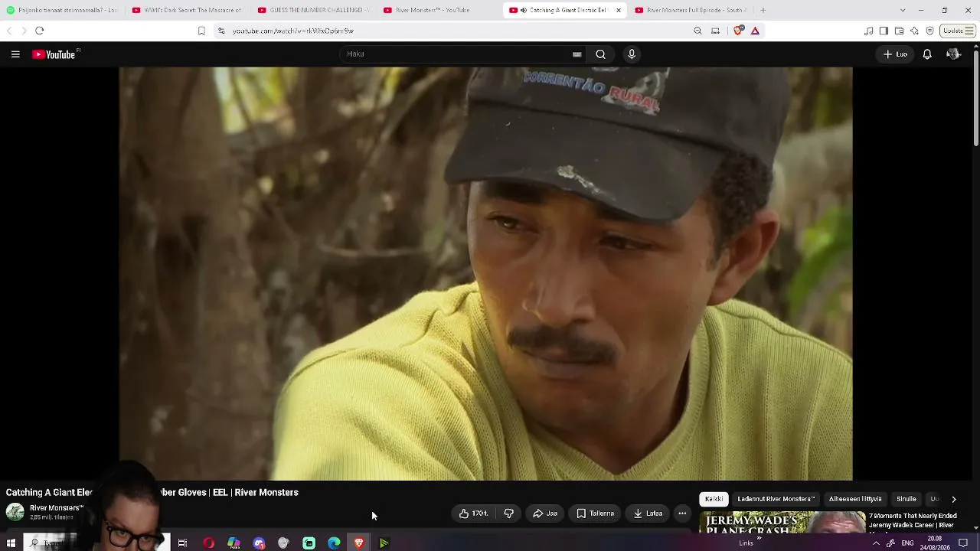The height and width of the screenshot is (551, 980).
Task: Open the cast/screen icon in address bar
Action: pos(715,31)
